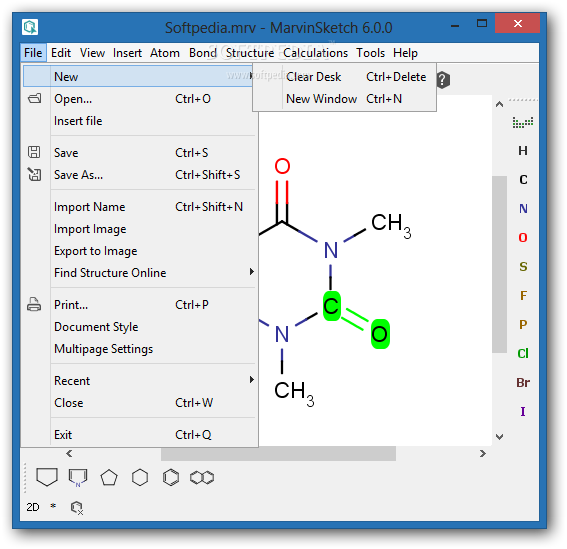Choose Clear Desk from the submenu
The width and height of the screenshot is (567, 549).
345,77
